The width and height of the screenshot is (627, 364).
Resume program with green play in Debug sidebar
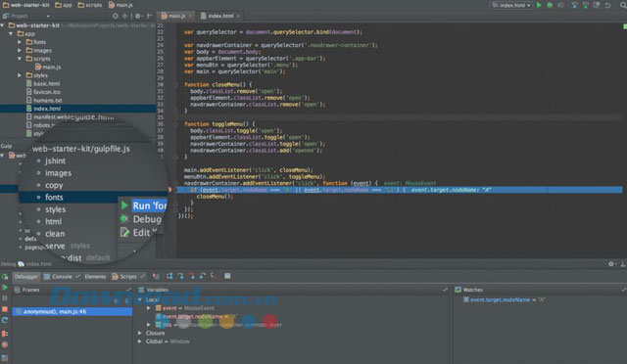5,288
